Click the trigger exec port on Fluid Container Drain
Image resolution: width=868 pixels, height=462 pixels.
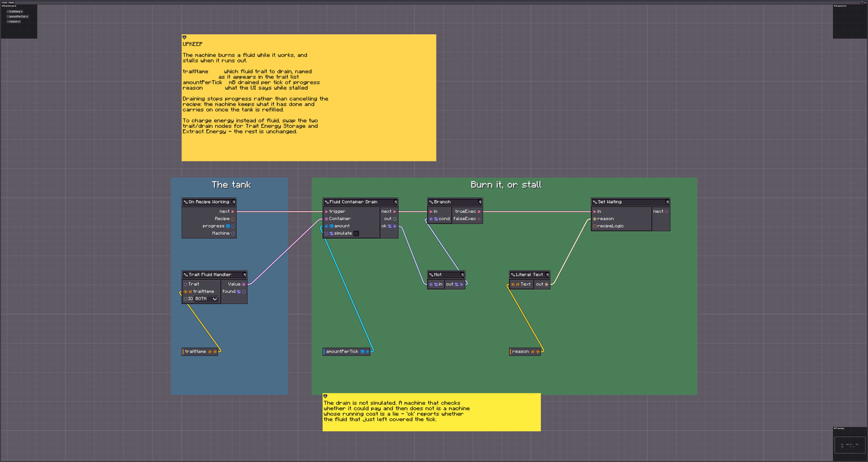pyautogui.click(x=326, y=212)
